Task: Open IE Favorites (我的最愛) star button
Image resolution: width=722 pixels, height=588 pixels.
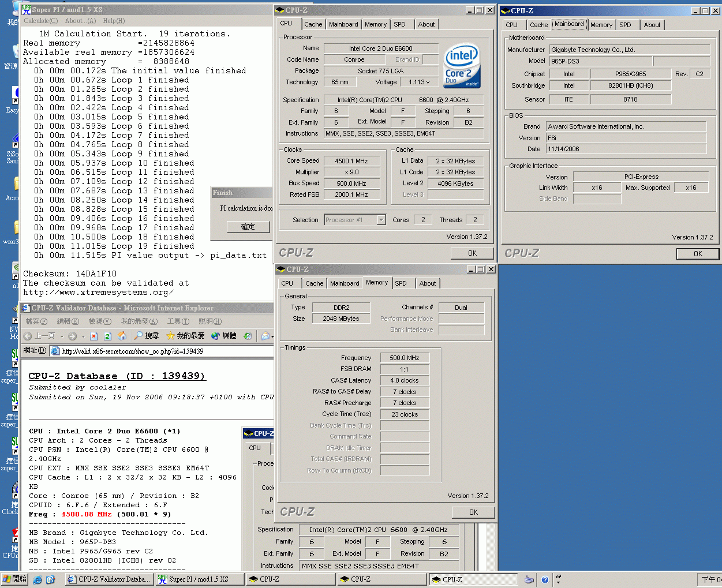Action: point(185,336)
